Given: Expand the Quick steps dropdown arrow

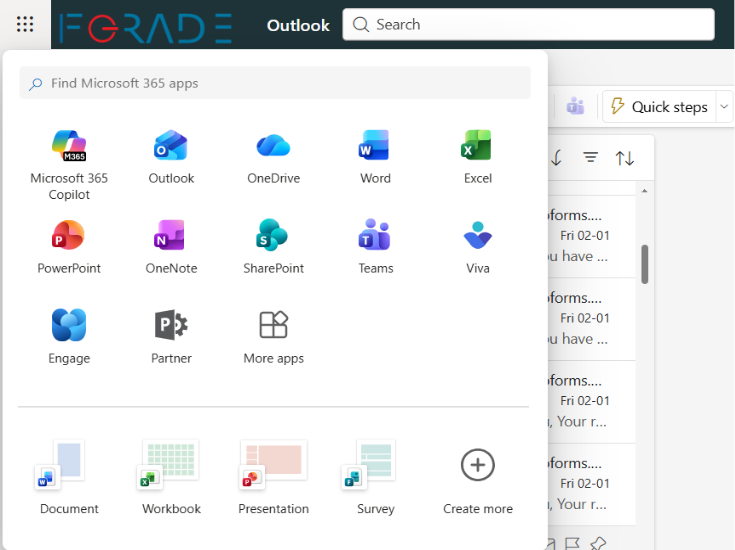Looking at the screenshot, I should pyautogui.click(x=725, y=107).
